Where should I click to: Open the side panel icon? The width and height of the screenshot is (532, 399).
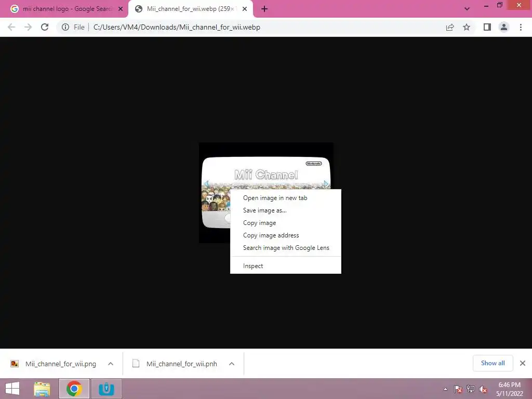coord(487,27)
